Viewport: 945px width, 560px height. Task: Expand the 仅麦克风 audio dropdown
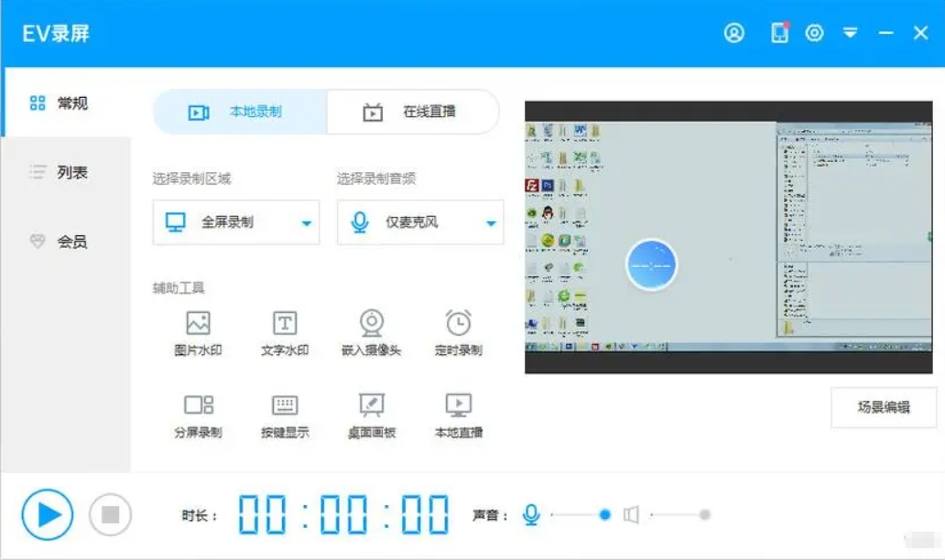420,222
